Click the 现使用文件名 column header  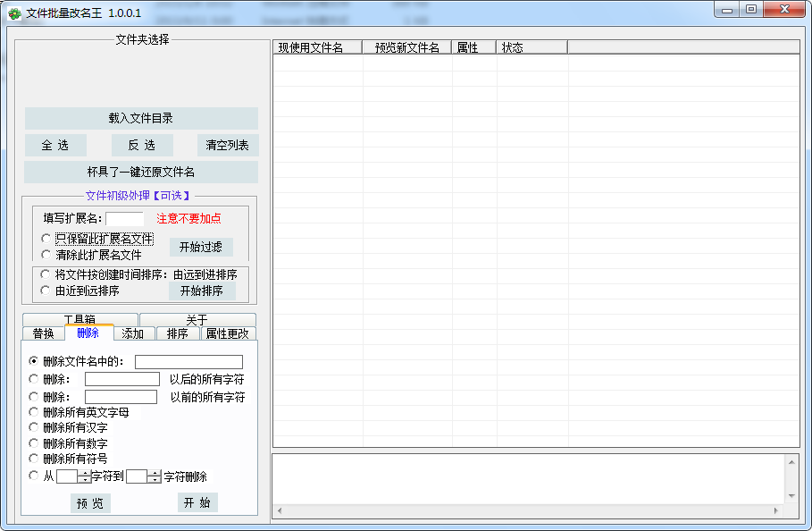317,47
